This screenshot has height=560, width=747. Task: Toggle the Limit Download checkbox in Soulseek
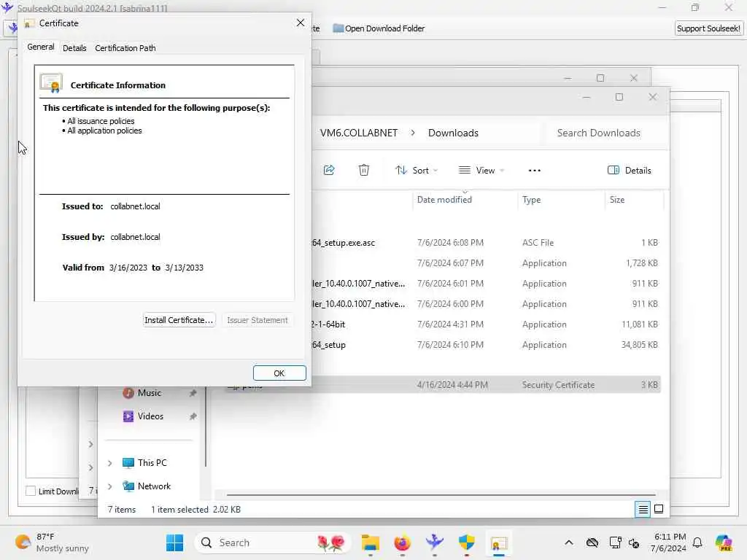click(31, 491)
